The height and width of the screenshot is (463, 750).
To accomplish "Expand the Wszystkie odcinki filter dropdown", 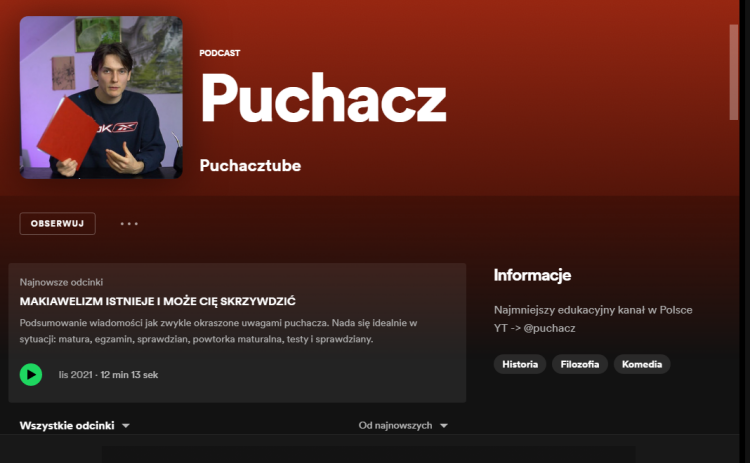I will pyautogui.click(x=75, y=425).
